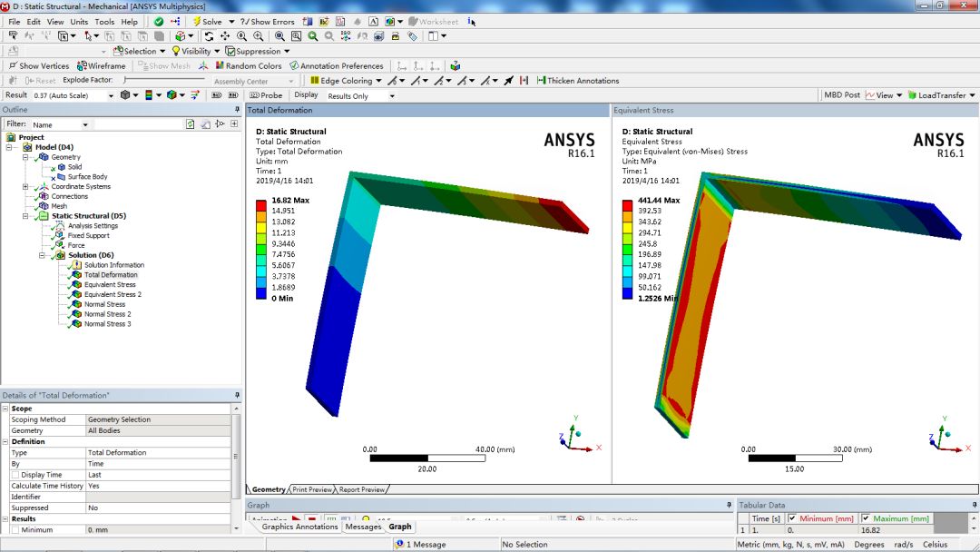This screenshot has width=980, height=552.
Task: Collapse the Static Structural (D5) node
Action: click(x=25, y=216)
